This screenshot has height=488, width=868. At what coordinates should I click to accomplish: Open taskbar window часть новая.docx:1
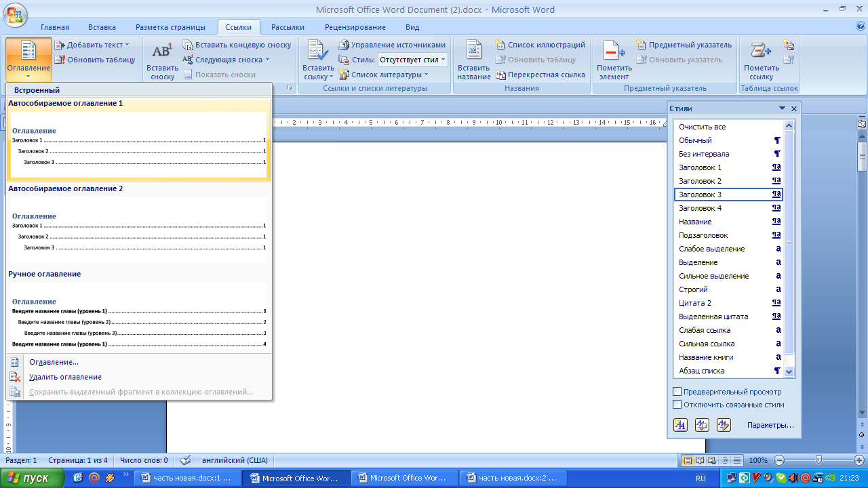tap(186, 478)
